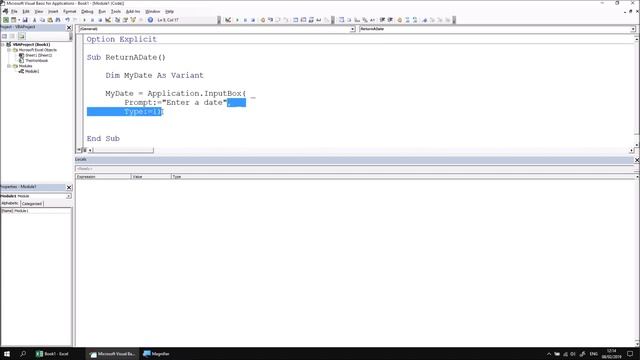Switch code pane to Procedure View

click(x=79, y=150)
